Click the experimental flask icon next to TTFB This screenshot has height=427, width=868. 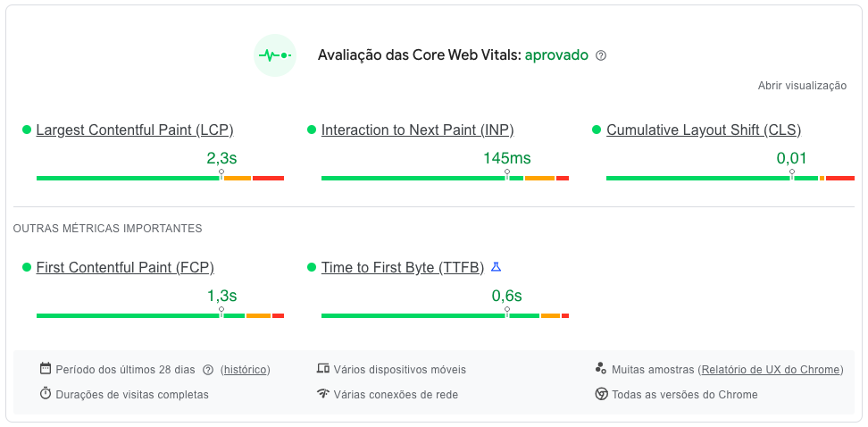click(x=496, y=267)
